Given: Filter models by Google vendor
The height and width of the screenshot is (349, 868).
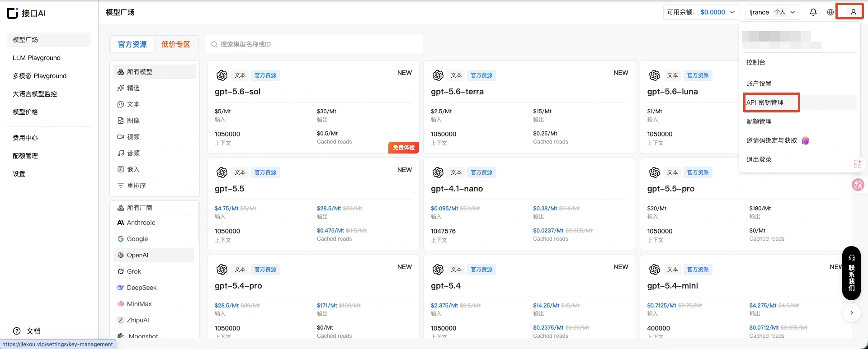Looking at the screenshot, I should click(x=154, y=239).
